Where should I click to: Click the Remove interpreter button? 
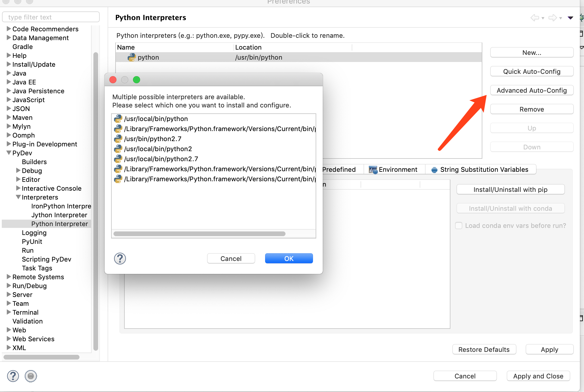[532, 109]
